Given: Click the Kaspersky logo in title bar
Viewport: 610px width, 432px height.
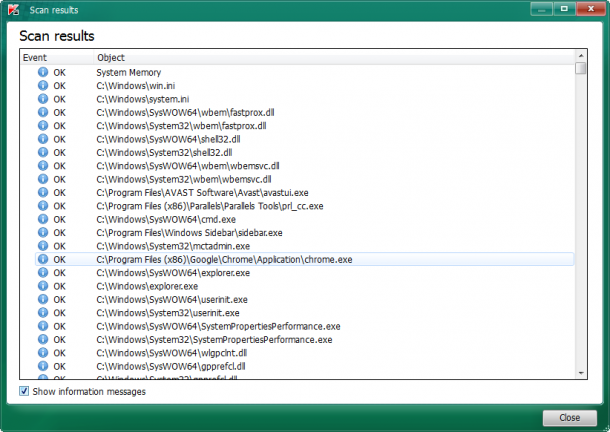Looking at the screenshot, I should point(14,9).
